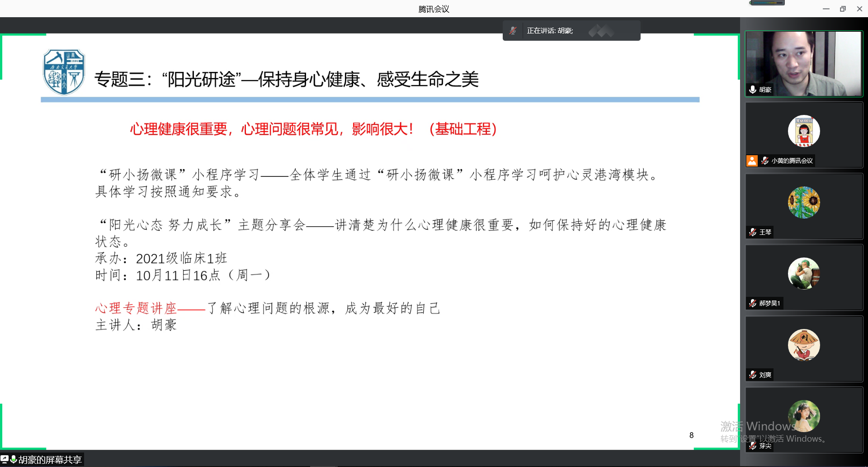This screenshot has width=868, height=467.
Task: Click the screen share icon at bottom left
Action: pos(5,459)
